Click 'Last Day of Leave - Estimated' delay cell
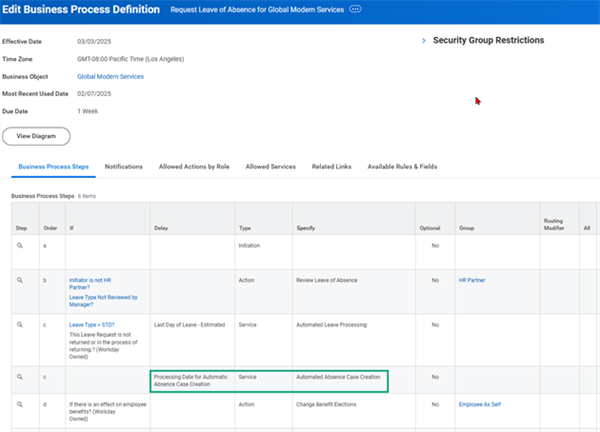The height and width of the screenshot is (432, 600). 189,325
